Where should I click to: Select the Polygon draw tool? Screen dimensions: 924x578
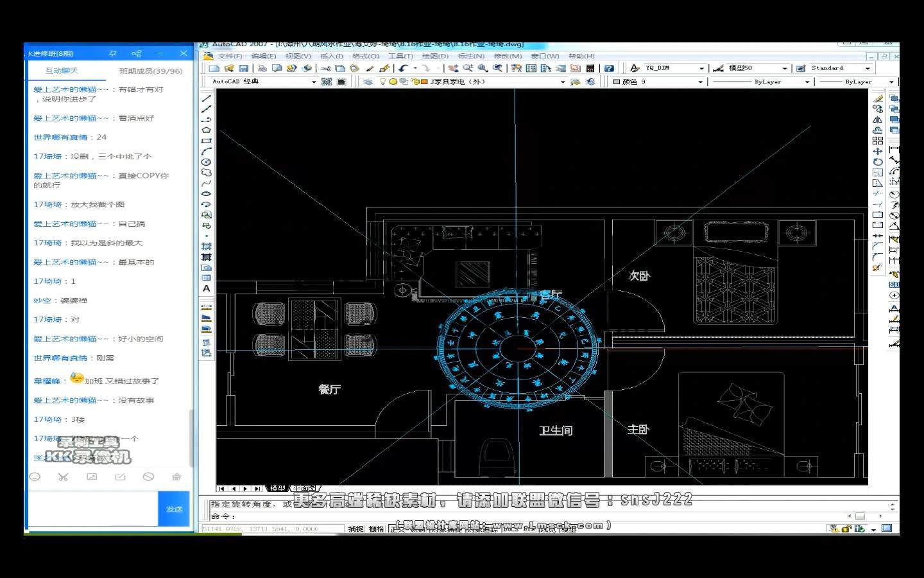207,130
